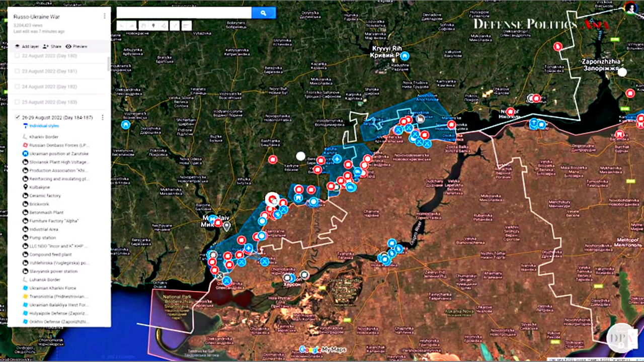The image size is (644, 362).
Task: Select Ceramic factory in the layer list
Action: (44, 196)
